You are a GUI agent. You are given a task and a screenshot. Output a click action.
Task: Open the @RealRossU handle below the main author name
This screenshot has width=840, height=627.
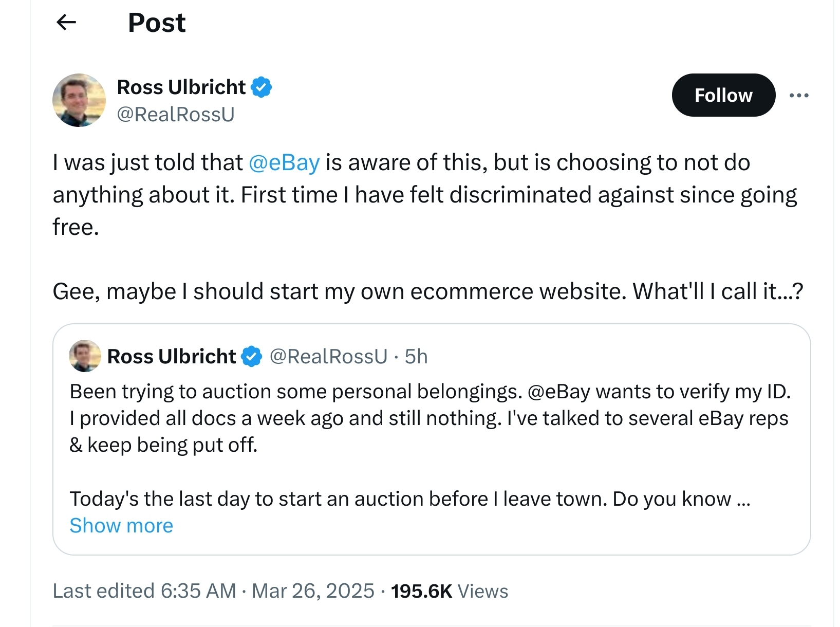pos(176,114)
